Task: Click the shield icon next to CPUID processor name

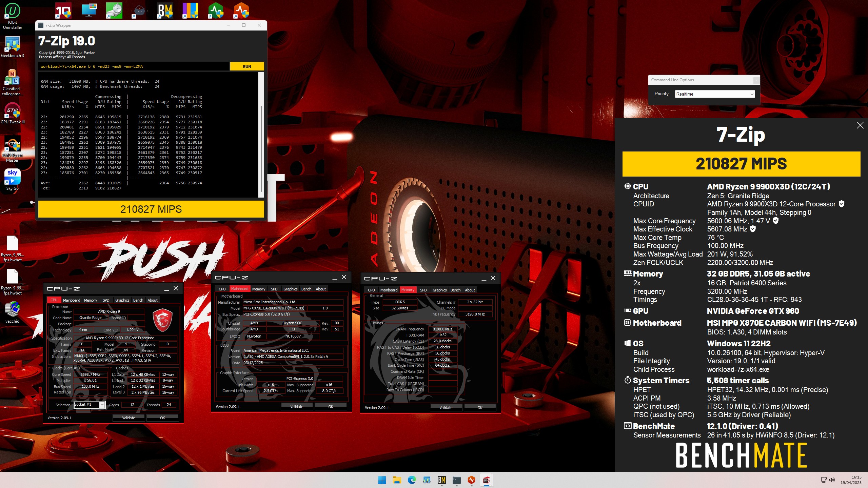Action: pos(841,204)
